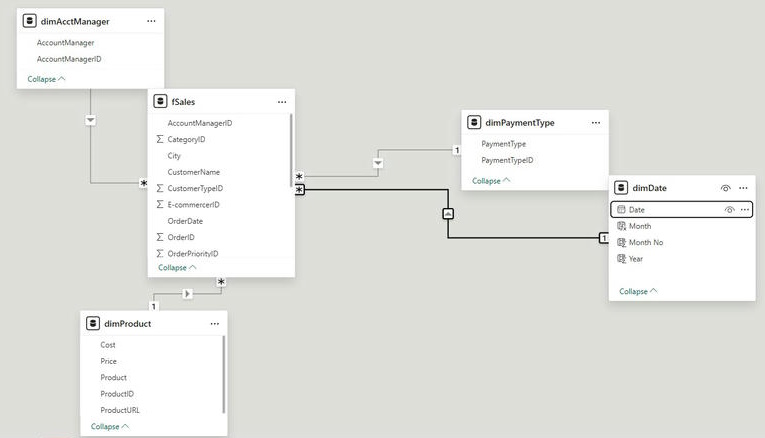The width and height of the screenshot is (765, 438).
Task: Click the sigma icon beside E-commercerID
Action: 160,205
